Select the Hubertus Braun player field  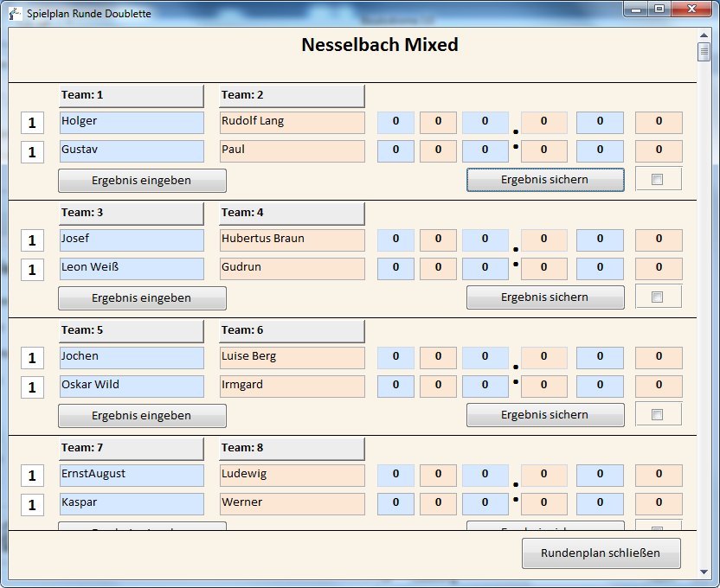tap(292, 240)
